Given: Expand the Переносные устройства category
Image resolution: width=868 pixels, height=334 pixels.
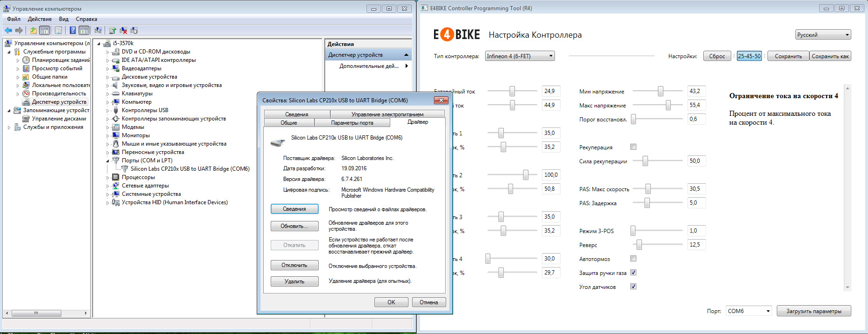Looking at the screenshot, I should pyautogui.click(x=107, y=152).
